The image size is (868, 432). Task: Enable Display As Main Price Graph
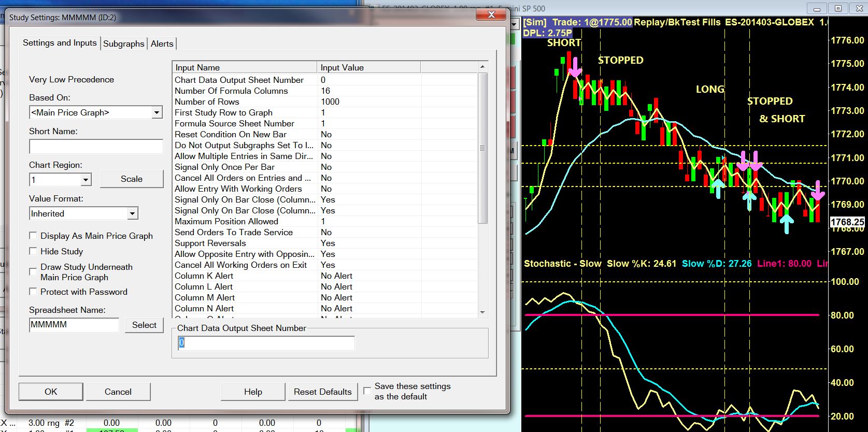click(33, 236)
